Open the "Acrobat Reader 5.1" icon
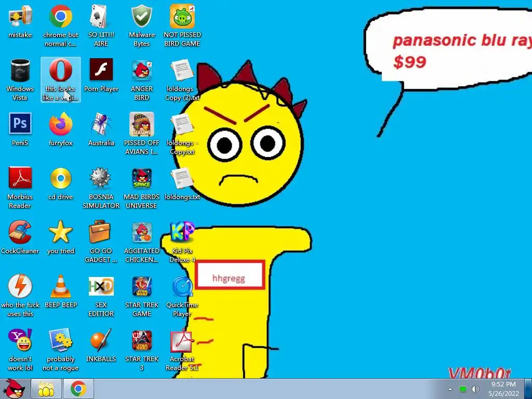Image resolution: width=532 pixels, height=399 pixels. pyautogui.click(x=182, y=340)
